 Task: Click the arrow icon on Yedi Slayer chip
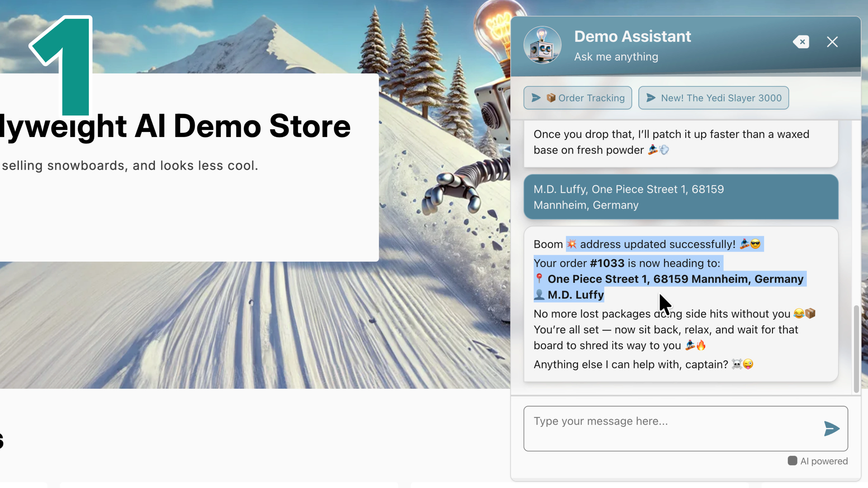click(651, 98)
